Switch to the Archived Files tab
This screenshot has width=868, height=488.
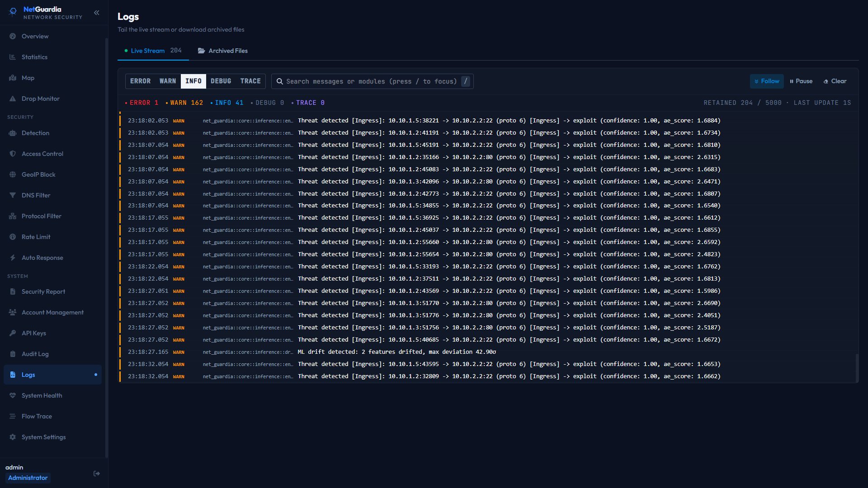pos(223,51)
